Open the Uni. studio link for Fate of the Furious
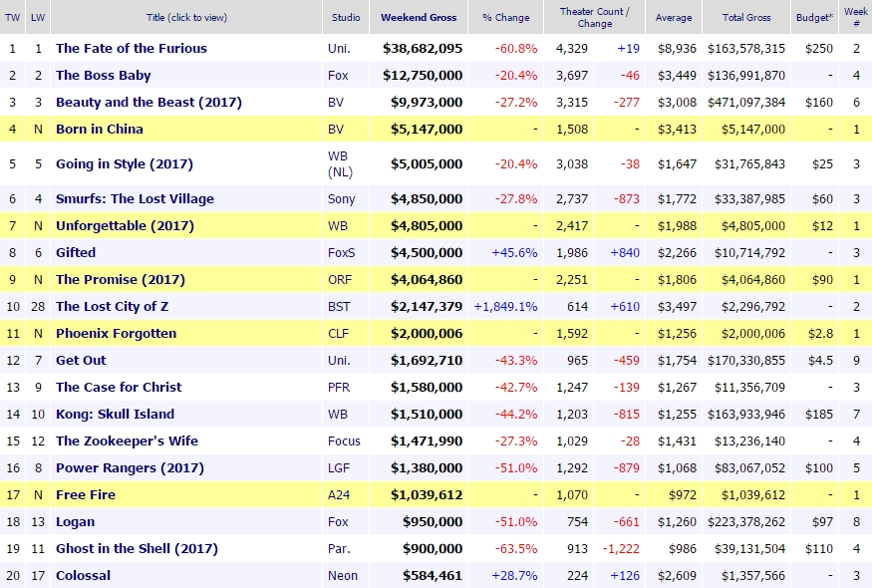The width and height of the screenshot is (872, 588). point(339,49)
